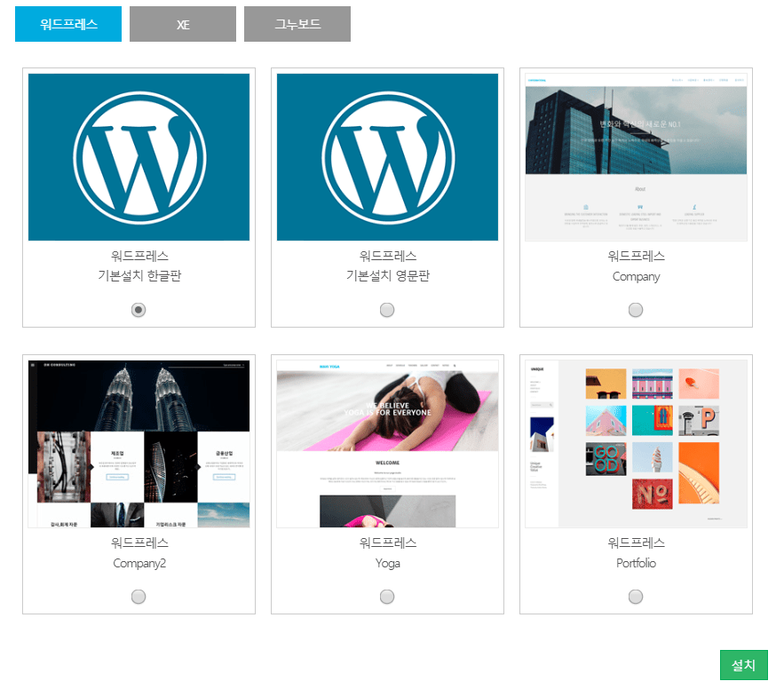Click the 'Company2' theme label

[x=139, y=563]
